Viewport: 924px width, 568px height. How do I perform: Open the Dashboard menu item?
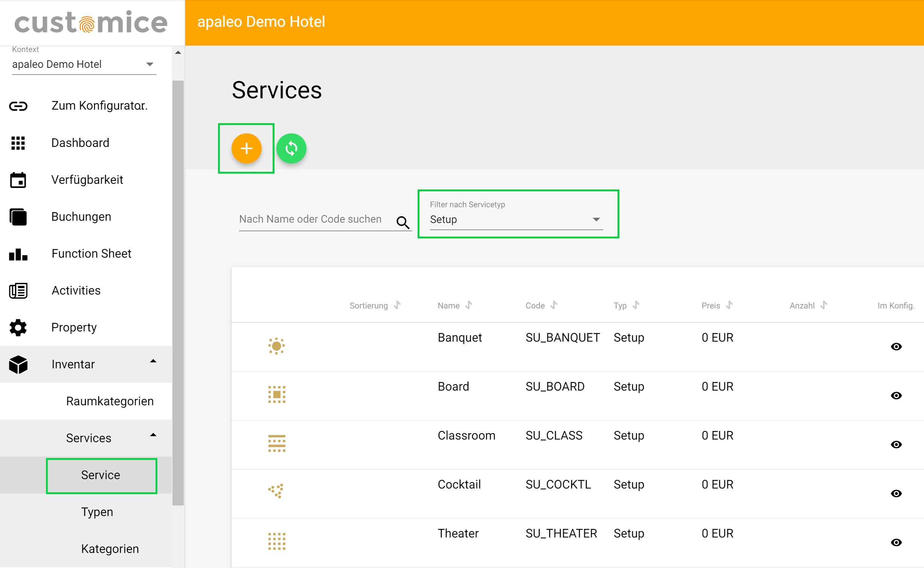point(86,143)
